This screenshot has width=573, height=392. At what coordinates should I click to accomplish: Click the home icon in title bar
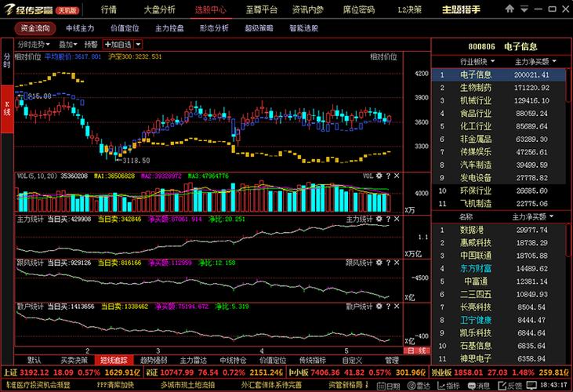pos(510,9)
